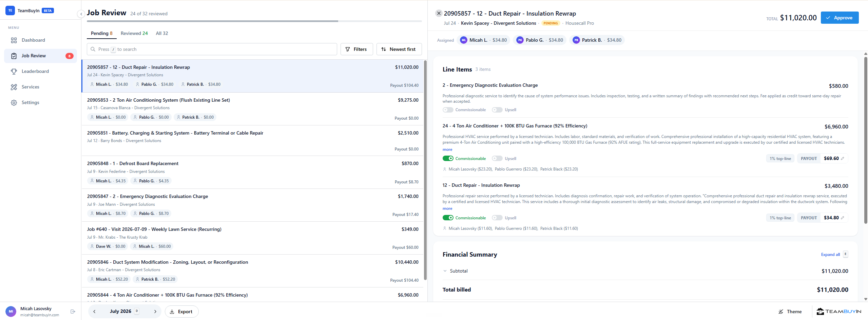Close the job detail panel
Image resolution: width=868 pixels, height=320 pixels.
439,13
